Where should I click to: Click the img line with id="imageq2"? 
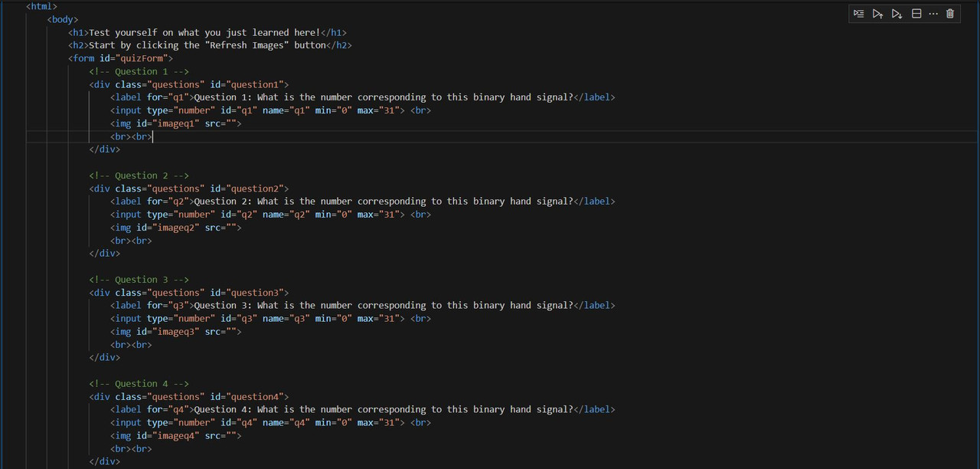click(175, 228)
